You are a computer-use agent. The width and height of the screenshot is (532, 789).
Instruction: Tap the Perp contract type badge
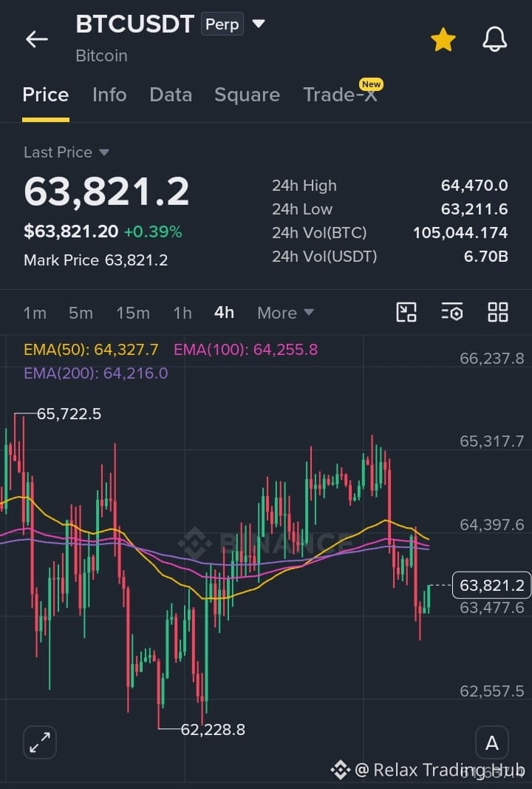[x=222, y=24]
